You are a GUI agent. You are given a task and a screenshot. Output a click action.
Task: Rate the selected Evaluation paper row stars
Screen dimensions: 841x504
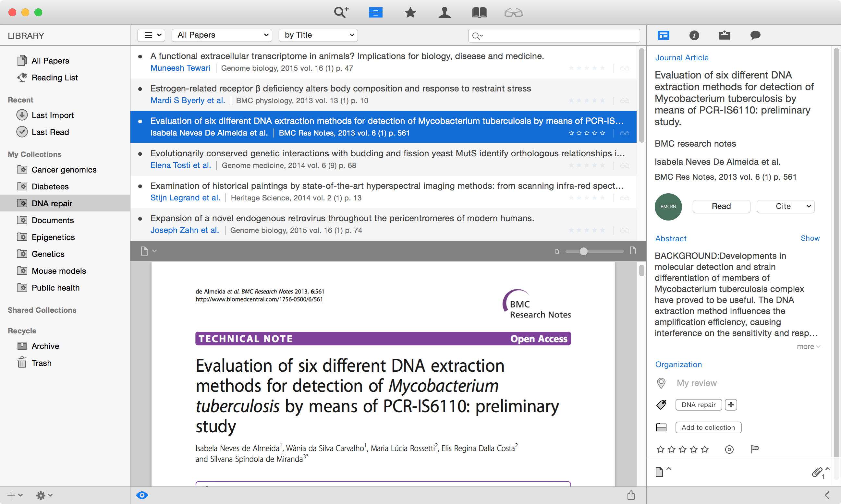point(587,133)
